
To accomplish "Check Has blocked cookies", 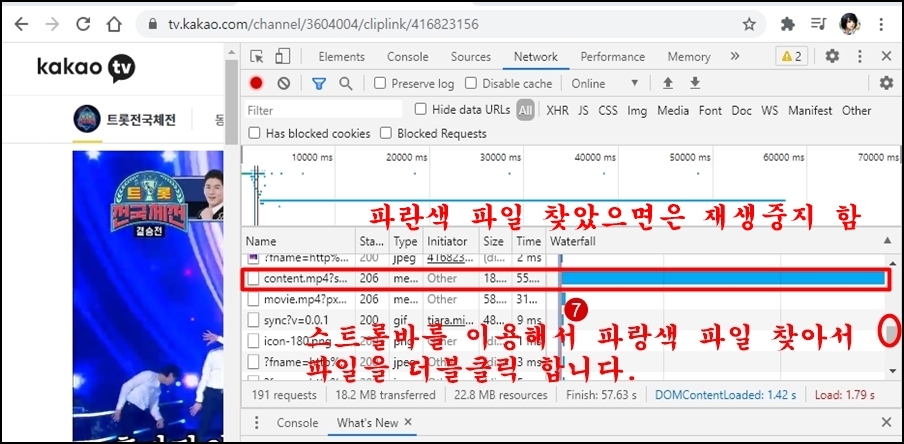I will (x=254, y=133).
